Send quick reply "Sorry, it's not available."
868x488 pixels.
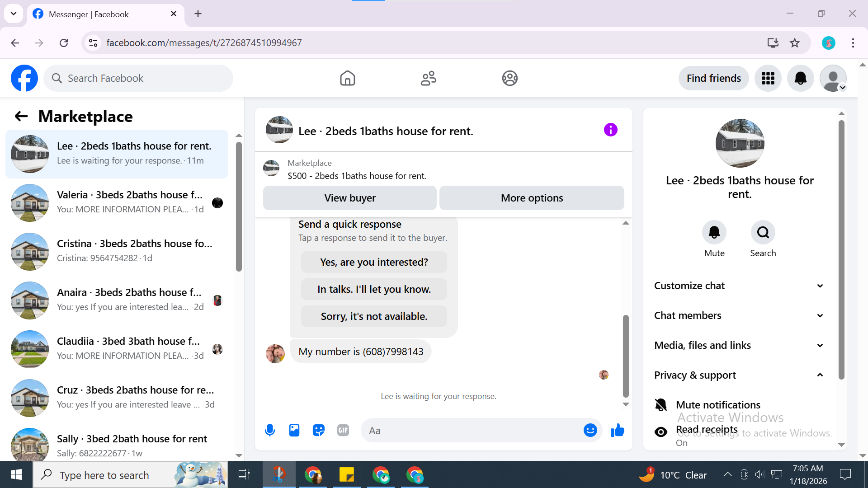coord(374,316)
